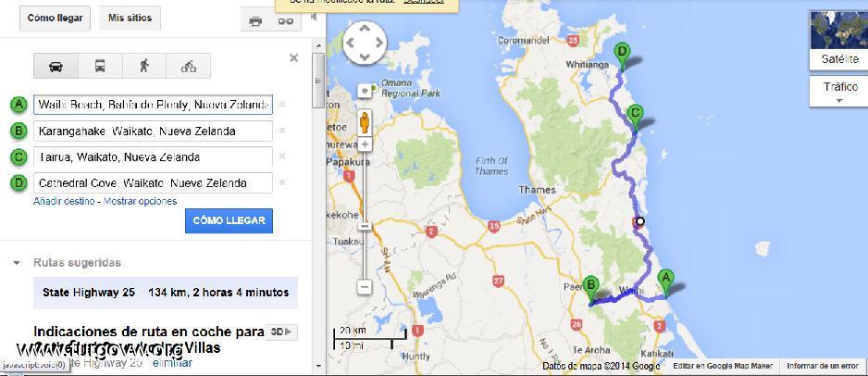Open the Cómo llegar tab
Viewport: 868px width, 376px height.
coord(55,18)
